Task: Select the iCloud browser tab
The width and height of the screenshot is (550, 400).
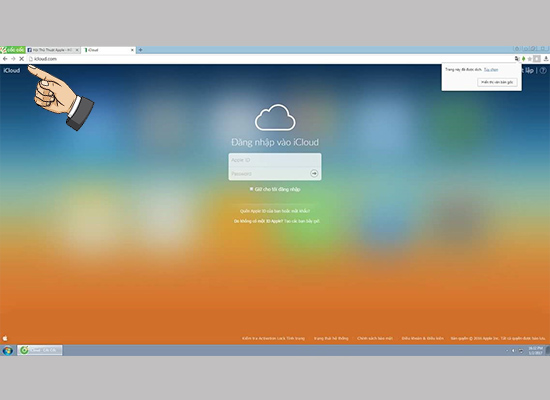Action: (x=109, y=50)
